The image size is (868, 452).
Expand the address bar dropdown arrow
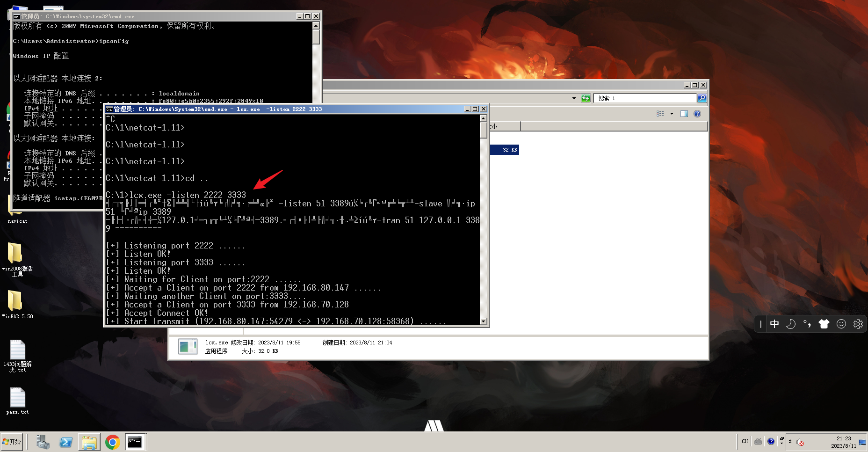click(574, 98)
